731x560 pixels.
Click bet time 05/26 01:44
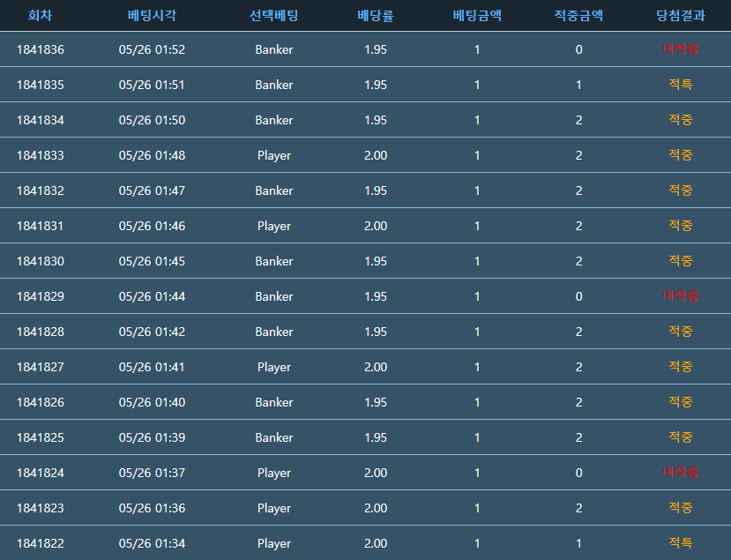point(152,296)
